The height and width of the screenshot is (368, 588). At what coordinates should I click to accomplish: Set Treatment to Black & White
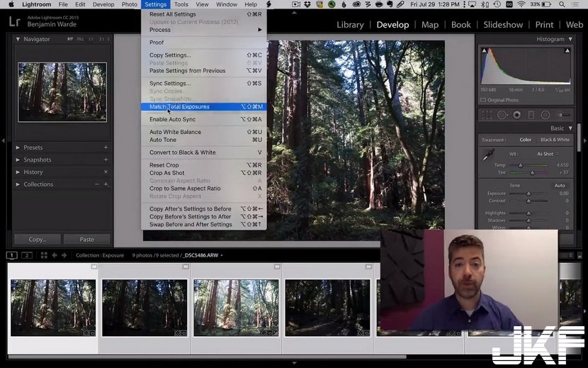pos(555,140)
